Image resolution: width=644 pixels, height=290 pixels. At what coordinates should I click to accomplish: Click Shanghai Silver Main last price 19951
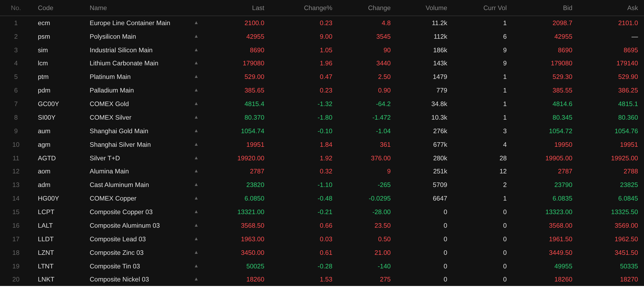tap(255, 144)
